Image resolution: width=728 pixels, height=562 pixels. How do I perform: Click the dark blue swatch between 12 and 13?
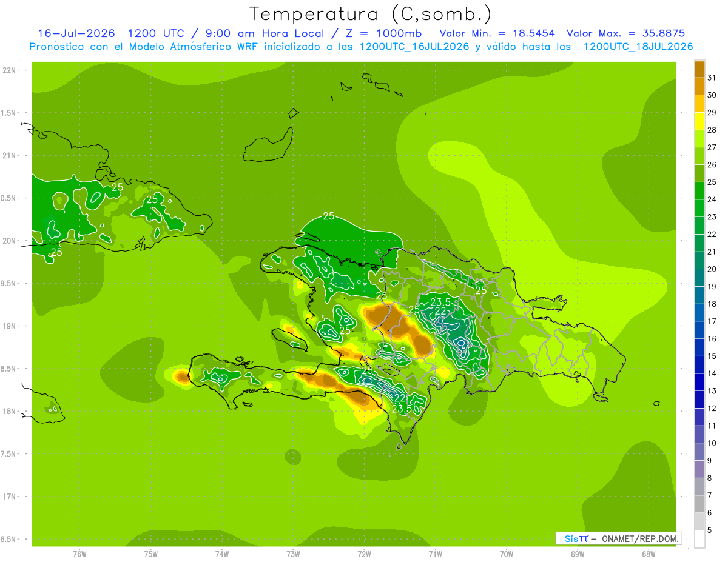699,400
